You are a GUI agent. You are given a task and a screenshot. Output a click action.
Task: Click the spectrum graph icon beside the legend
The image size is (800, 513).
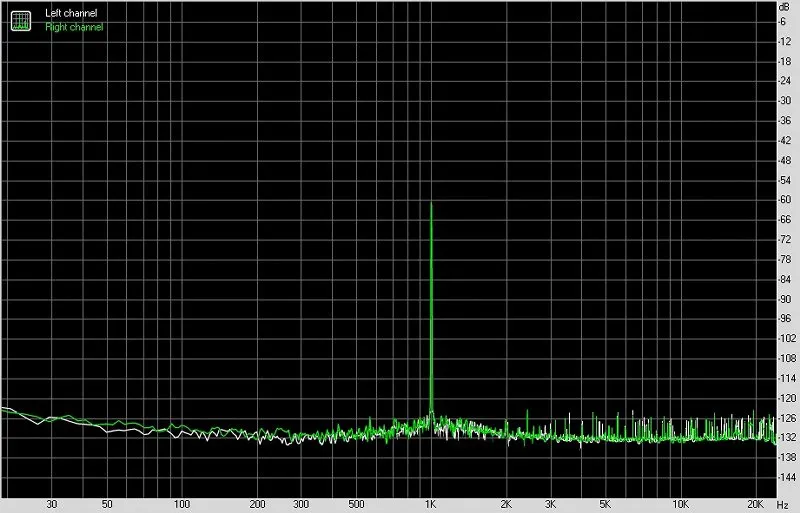(x=21, y=20)
